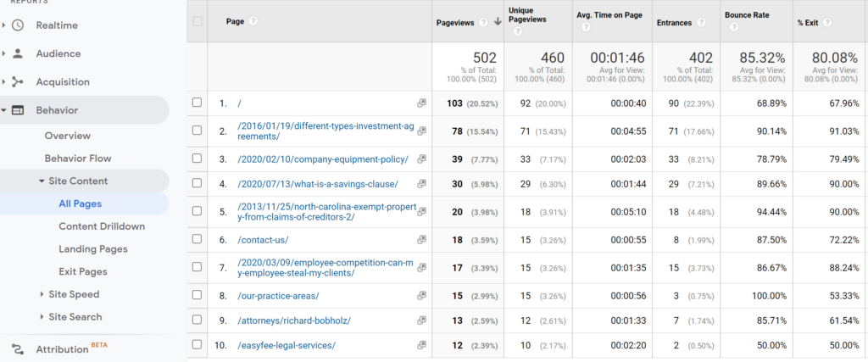Click the total Pageviews value 502
This screenshot has width=868, height=362.
485,58
